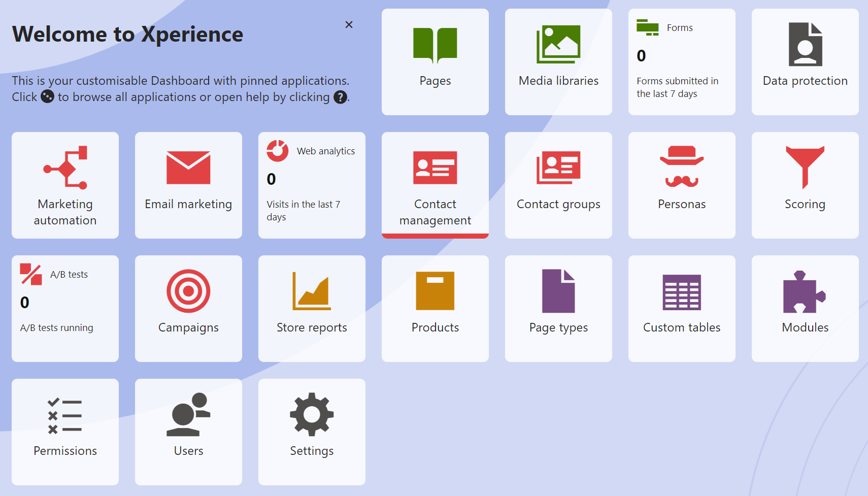Click the 'Data protection' label
The width and height of the screenshot is (868, 496).
(805, 81)
